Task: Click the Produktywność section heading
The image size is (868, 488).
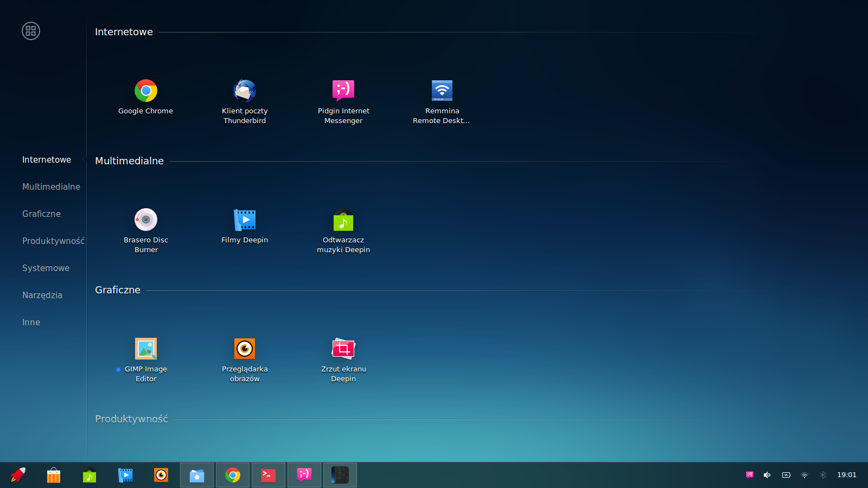Action: pyautogui.click(x=131, y=419)
